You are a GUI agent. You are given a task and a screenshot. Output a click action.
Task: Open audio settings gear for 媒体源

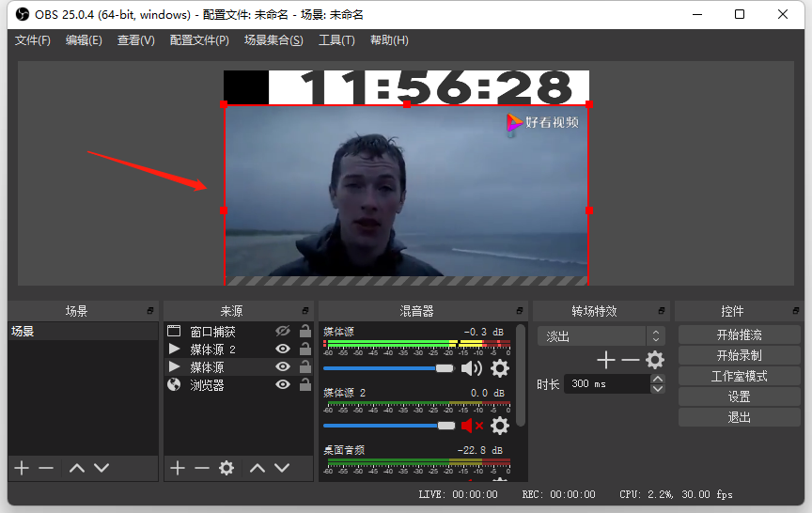[500, 368]
